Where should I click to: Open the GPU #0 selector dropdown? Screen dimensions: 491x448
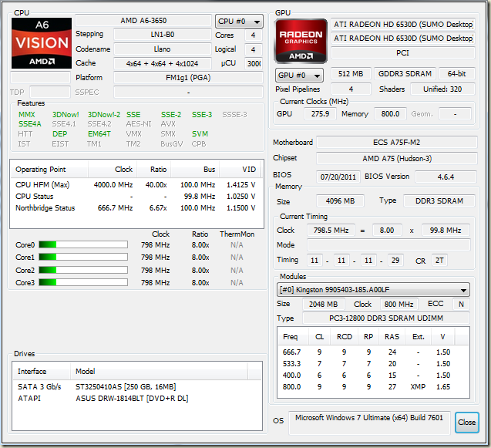coord(299,76)
